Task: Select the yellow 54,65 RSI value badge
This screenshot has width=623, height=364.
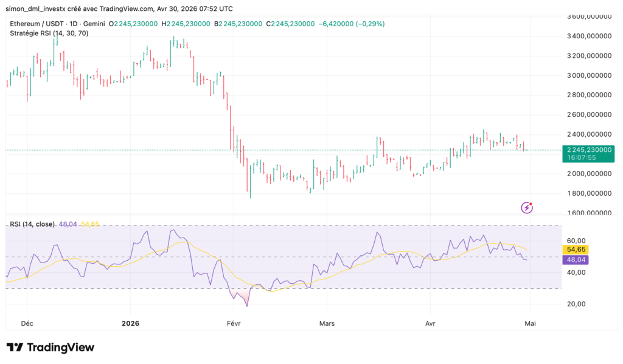Action: click(x=574, y=249)
